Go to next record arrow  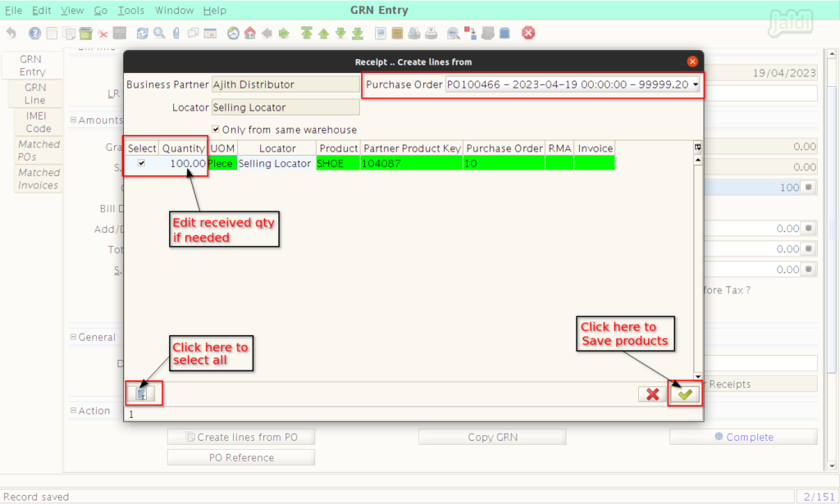(340, 33)
